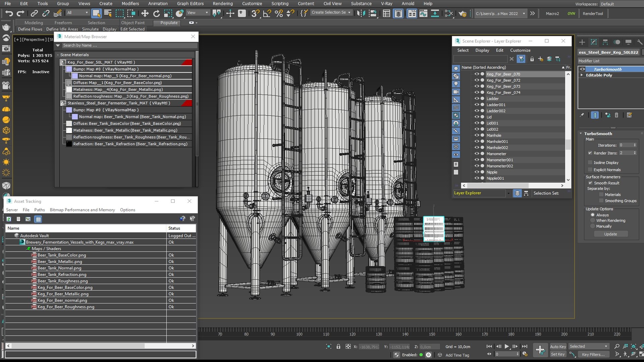
Task: Click Beer_Tank_Refraction black map swatch
Action: (x=69, y=144)
